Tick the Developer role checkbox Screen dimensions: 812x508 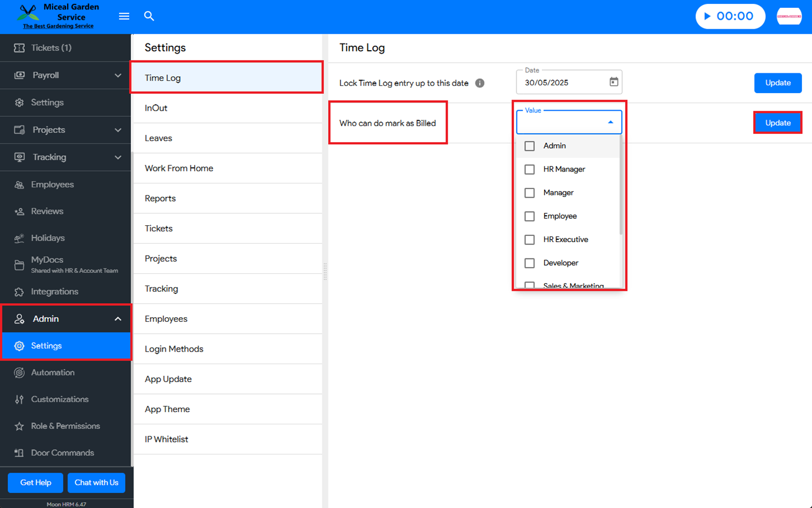coord(529,263)
